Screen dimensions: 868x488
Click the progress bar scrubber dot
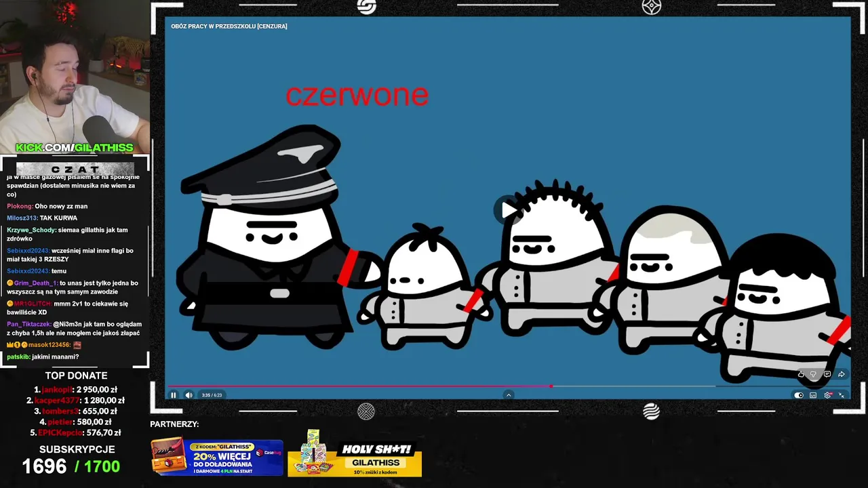click(x=551, y=386)
